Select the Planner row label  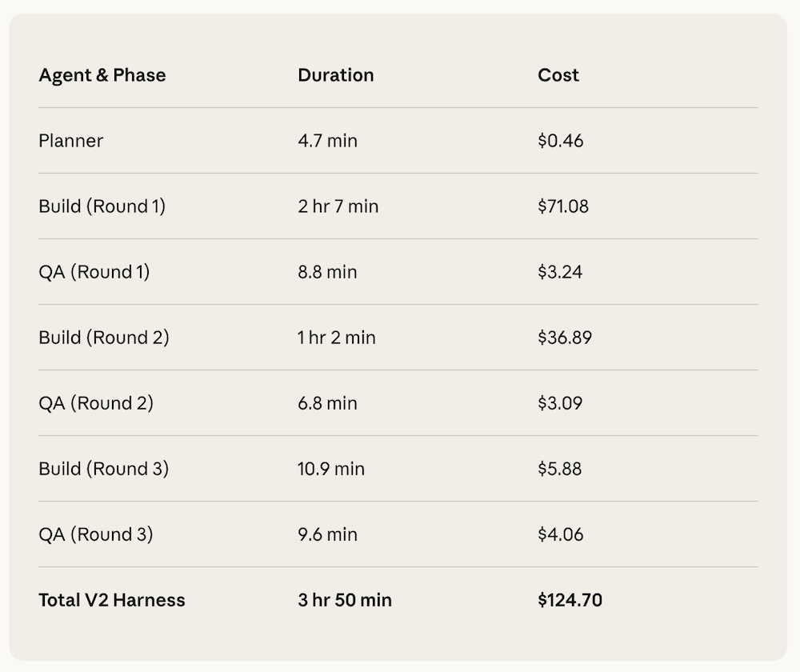71,141
